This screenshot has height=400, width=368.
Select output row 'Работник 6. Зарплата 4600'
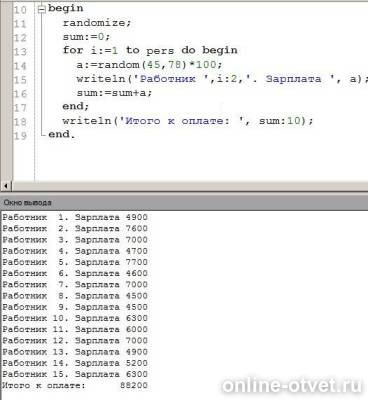tap(75, 273)
